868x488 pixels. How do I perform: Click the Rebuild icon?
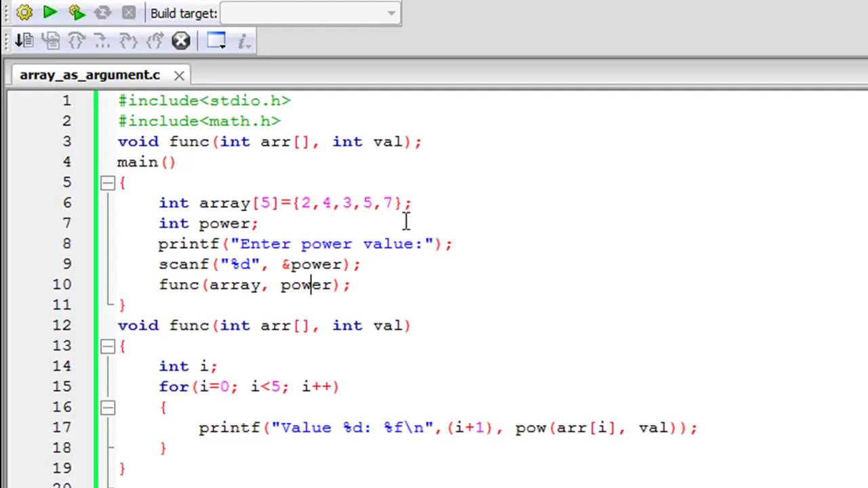tap(103, 12)
